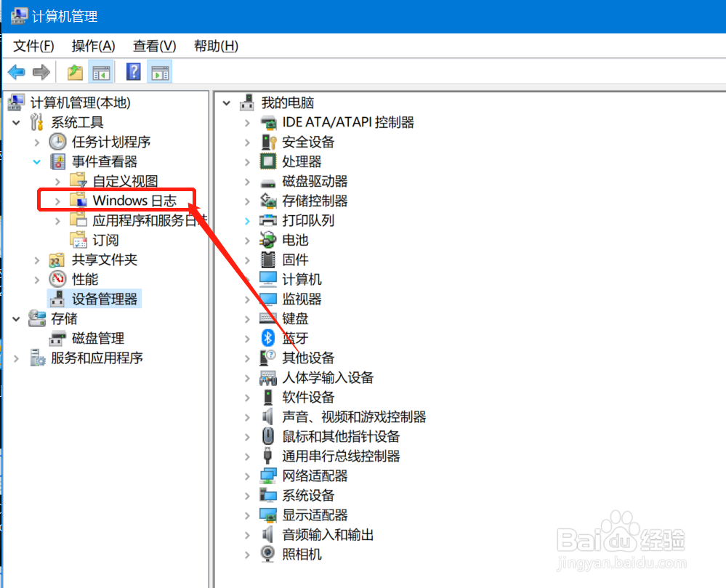Click the 电池 battery category icon

pyautogui.click(x=267, y=240)
